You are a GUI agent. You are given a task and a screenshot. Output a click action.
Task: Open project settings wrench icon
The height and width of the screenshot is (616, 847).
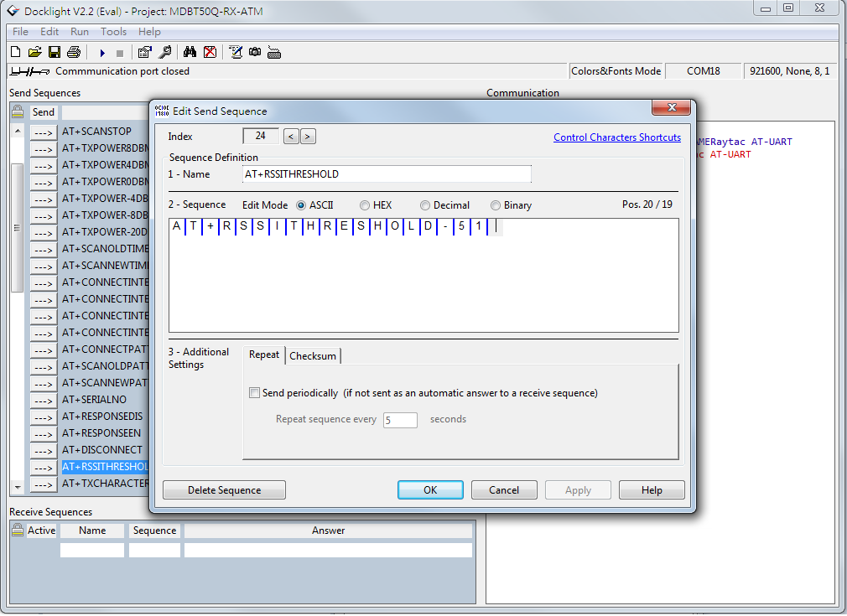point(165,52)
